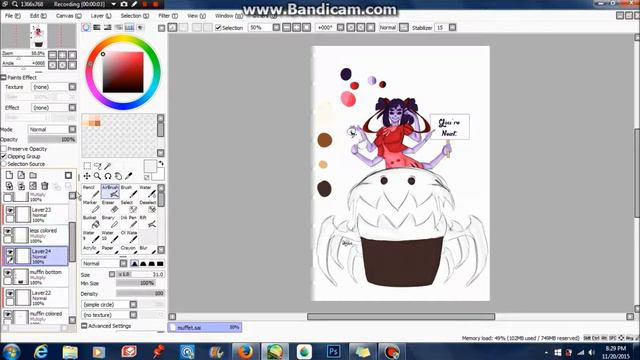
Task: Open Firefox from the taskbar
Action: [245, 351]
